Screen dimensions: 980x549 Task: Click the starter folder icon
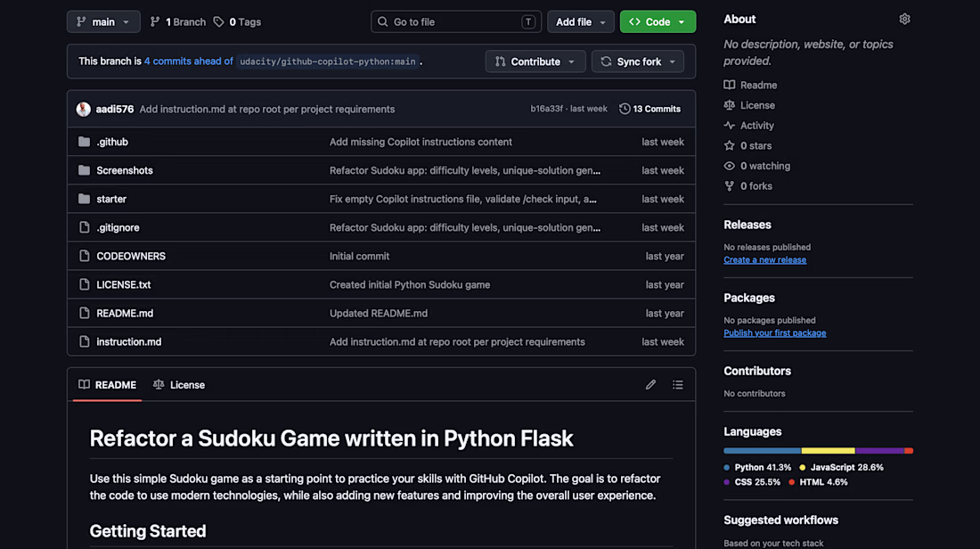pyautogui.click(x=84, y=199)
